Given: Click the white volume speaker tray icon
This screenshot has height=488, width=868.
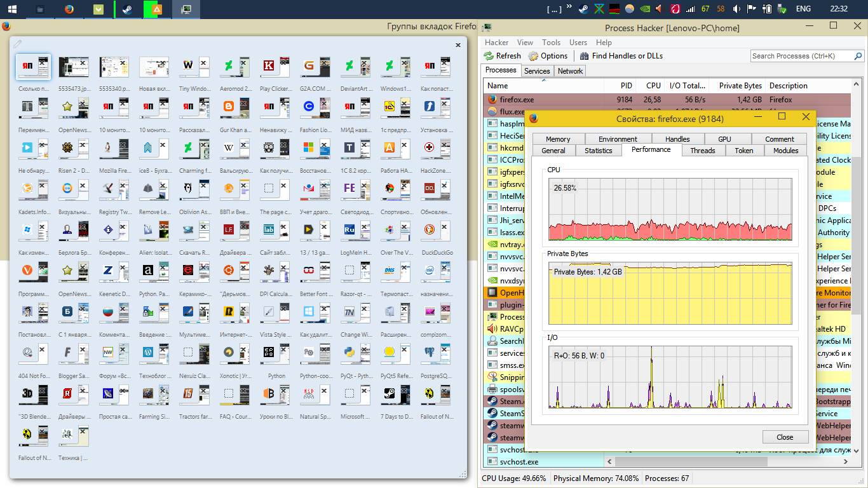Looking at the screenshot, I should click(x=736, y=9).
